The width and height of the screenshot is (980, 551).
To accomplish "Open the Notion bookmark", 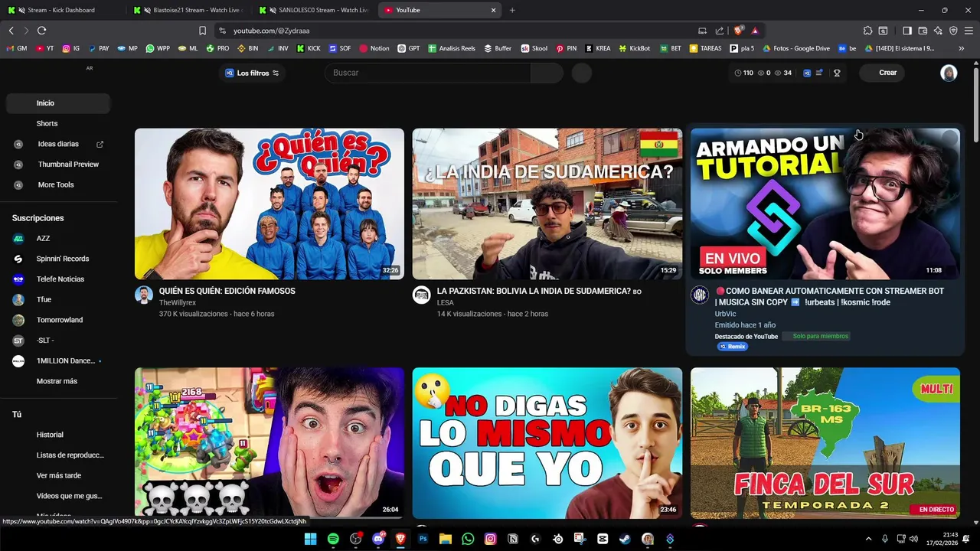I will point(374,48).
